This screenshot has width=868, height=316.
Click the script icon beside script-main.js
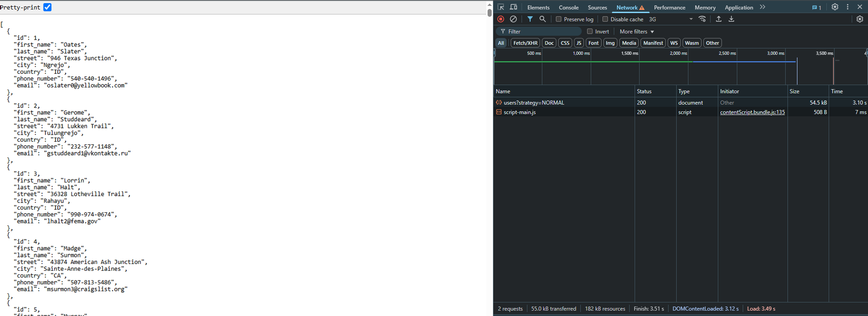point(499,112)
